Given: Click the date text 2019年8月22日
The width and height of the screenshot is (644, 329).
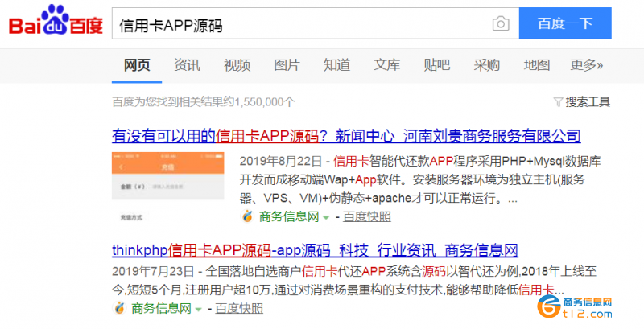Looking at the screenshot, I should (280, 161).
